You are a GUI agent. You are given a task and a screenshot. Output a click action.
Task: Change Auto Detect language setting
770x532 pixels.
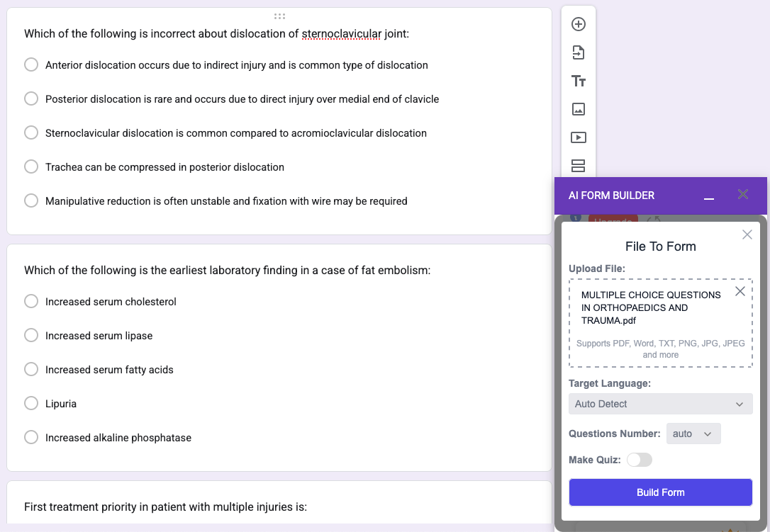tap(660, 404)
